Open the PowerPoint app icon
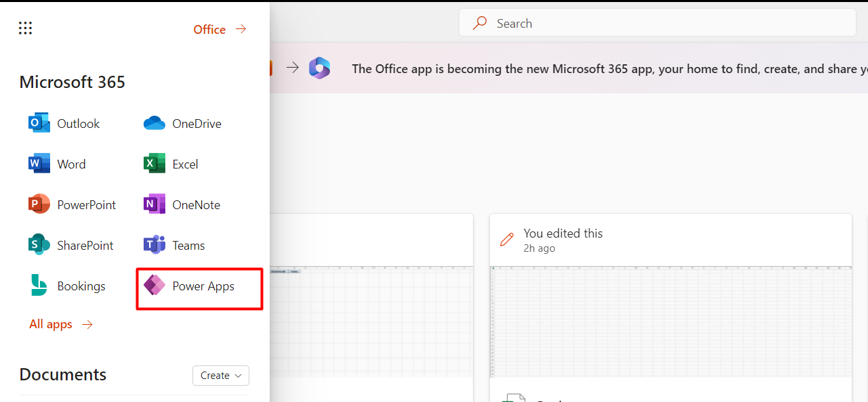Image resolution: width=868 pixels, height=402 pixels. tap(39, 204)
